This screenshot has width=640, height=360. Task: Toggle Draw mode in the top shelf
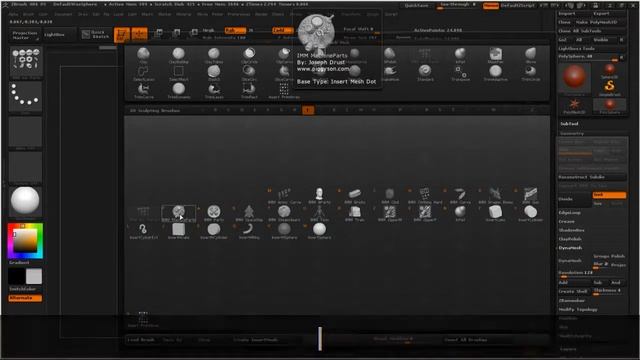139,35
